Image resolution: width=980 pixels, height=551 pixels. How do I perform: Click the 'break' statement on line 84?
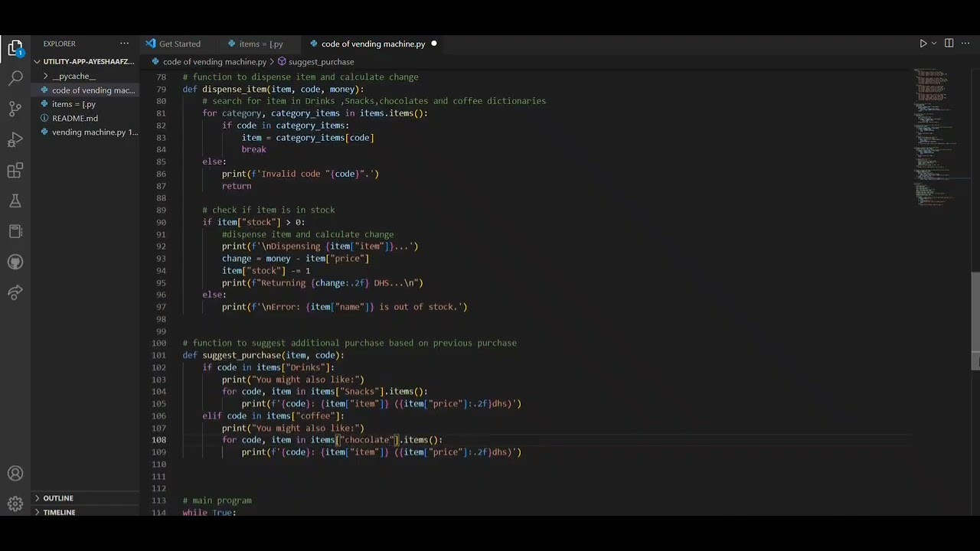tap(254, 149)
